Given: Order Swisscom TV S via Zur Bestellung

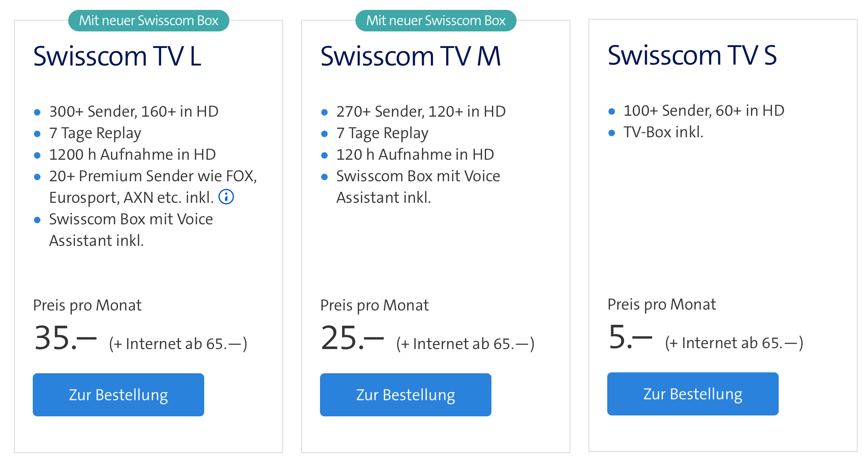Looking at the screenshot, I should pos(693,394).
